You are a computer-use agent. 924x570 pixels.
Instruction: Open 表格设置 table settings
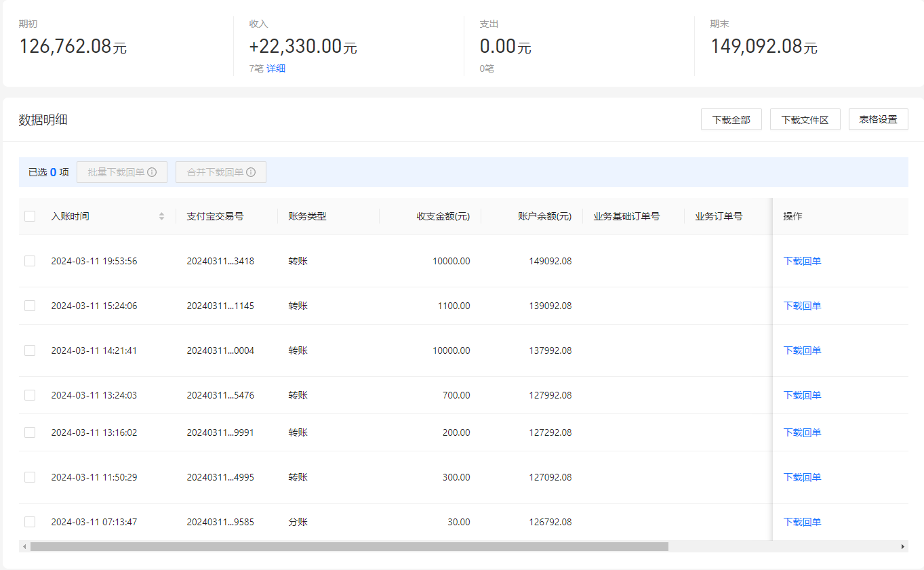pos(879,119)
